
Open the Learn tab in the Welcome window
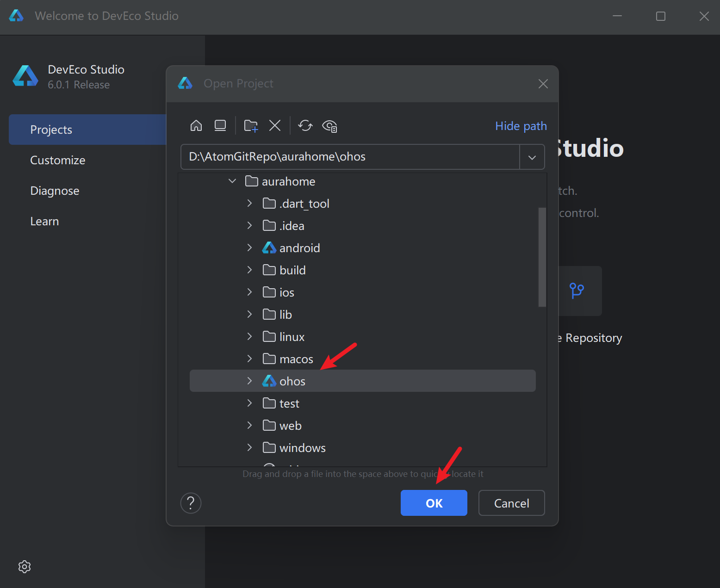44,221
